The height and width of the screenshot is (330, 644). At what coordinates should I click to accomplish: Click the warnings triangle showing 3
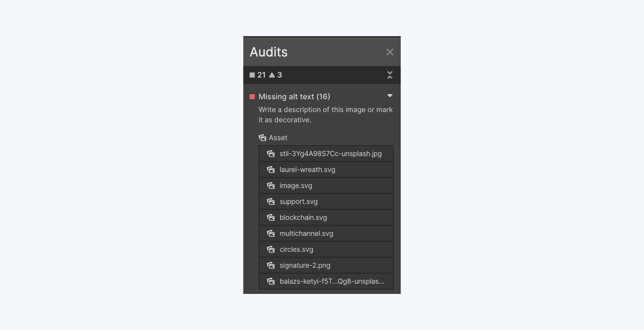271,75
